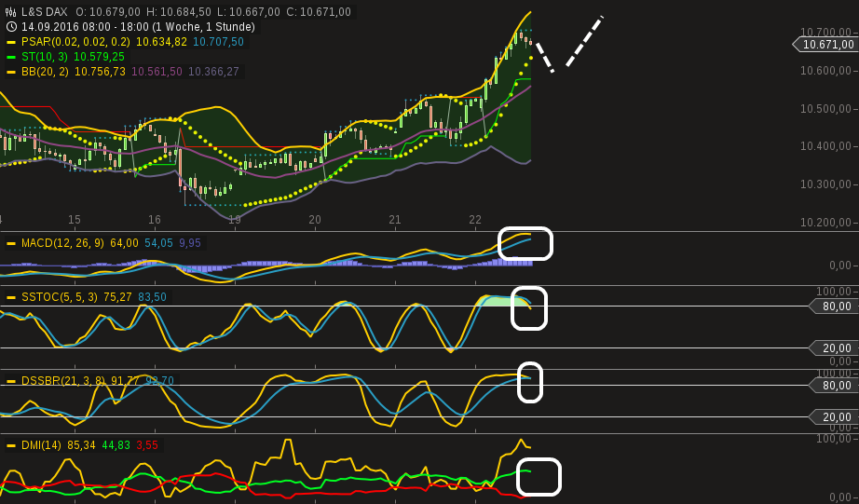The width and height of the screenshot is (859, 504).
Task: Click DMI ADX value 85,34
Action: point(82,444)
